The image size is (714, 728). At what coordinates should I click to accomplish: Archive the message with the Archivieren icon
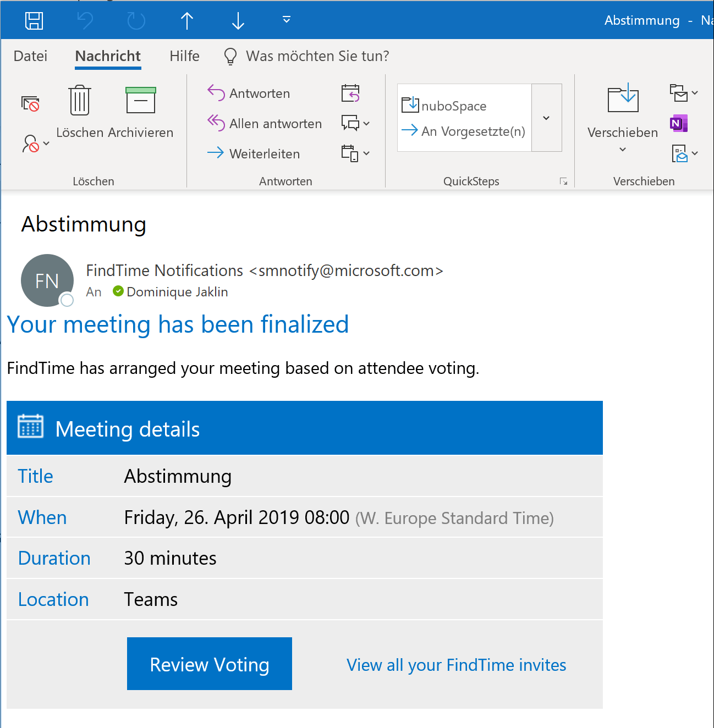click(x=141, y=112)
